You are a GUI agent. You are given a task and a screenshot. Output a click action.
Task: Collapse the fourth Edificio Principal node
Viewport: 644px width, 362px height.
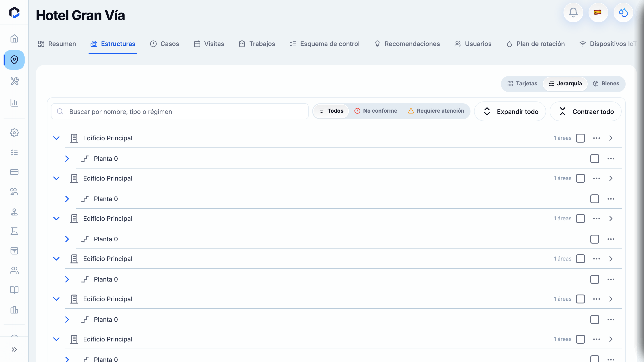coord(57,259)
